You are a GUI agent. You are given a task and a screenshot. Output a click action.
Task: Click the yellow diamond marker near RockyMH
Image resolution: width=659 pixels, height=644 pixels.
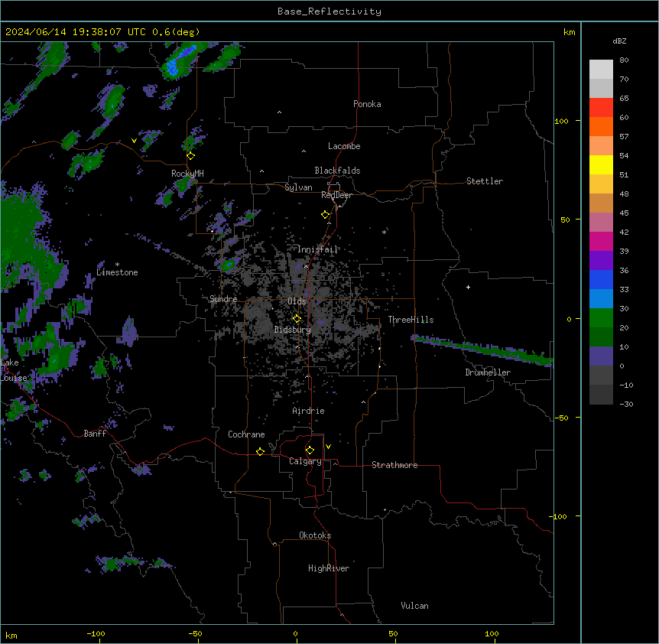coord(191,156)
